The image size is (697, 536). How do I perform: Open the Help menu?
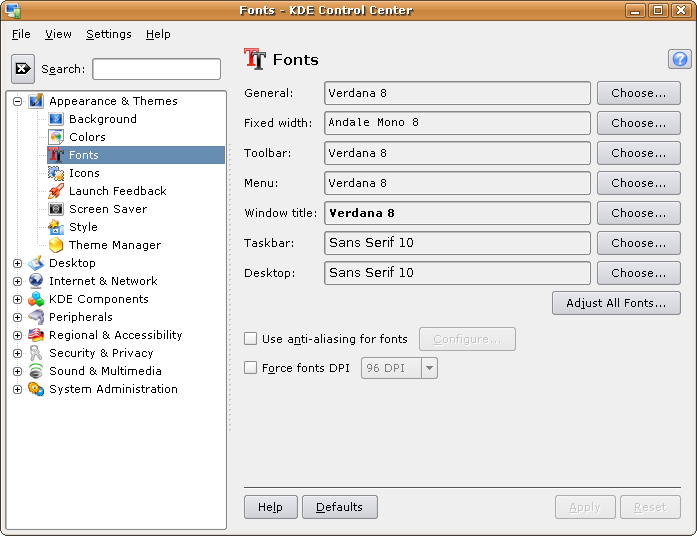[158, 34]
